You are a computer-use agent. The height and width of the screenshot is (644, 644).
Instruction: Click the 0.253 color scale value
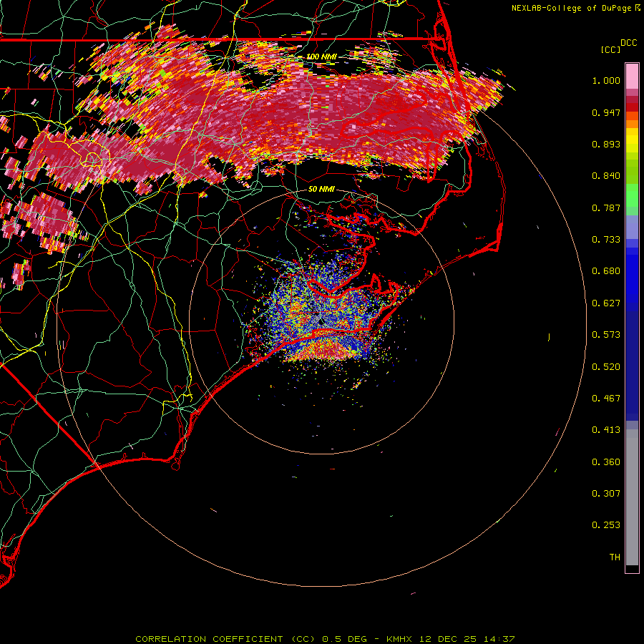click(x=606, y=525)
